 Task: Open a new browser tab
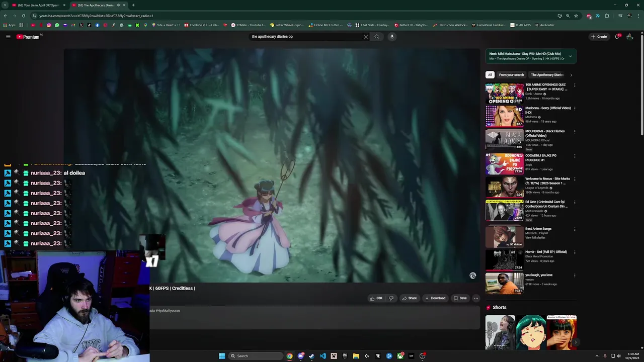(133, 5)
